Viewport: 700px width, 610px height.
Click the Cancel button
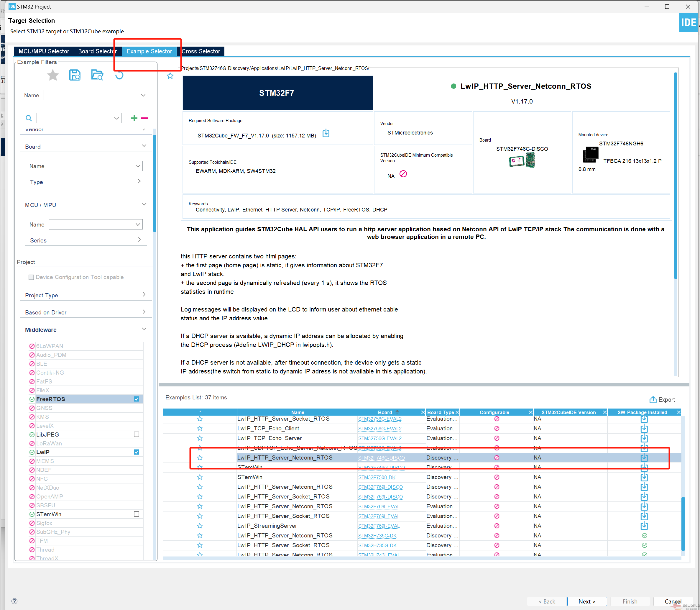coord(673,601)
